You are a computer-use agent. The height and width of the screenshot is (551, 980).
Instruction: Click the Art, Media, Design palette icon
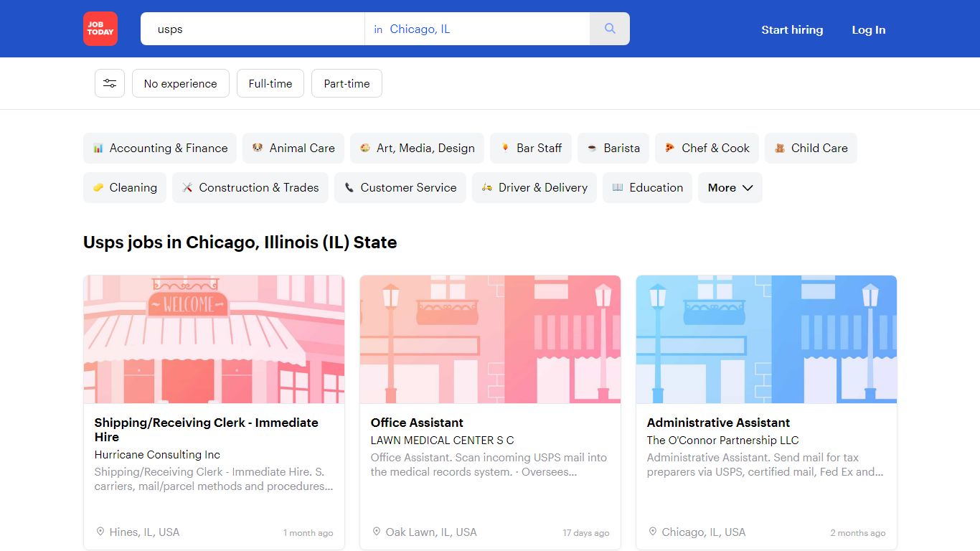pyautogui.click(x=365, y=149)
